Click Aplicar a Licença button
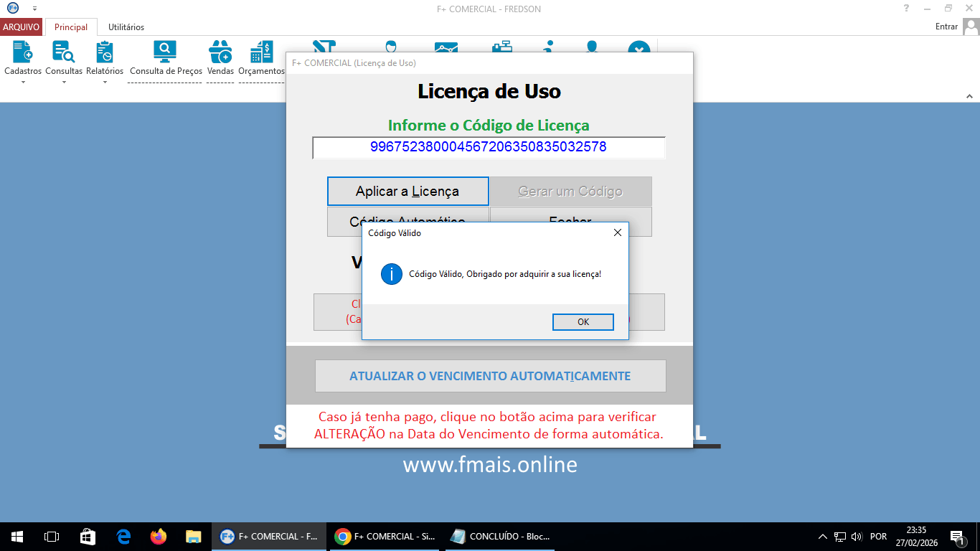980x551 pixels. click(407, 191)
